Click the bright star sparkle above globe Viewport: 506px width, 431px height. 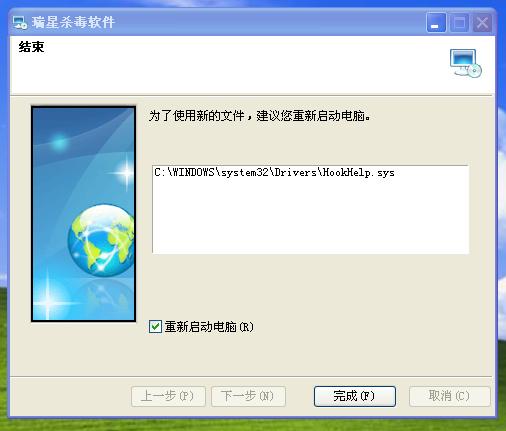(126, 172)
